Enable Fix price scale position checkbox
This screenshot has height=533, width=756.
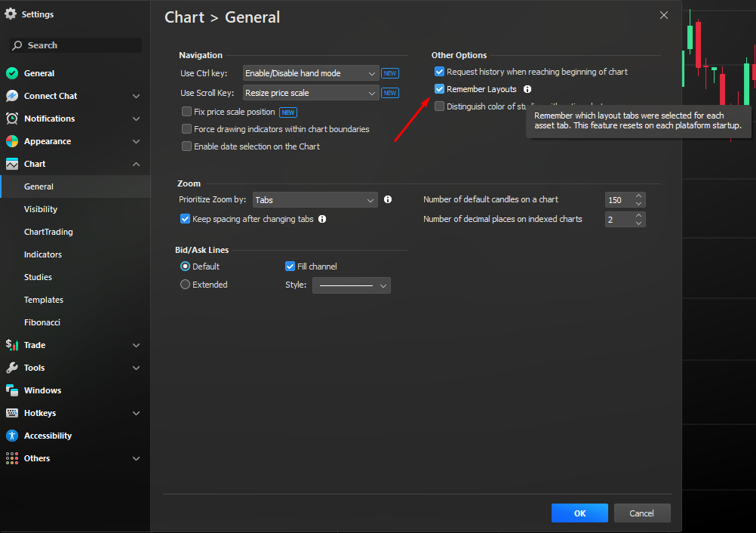tap(186, 112)
